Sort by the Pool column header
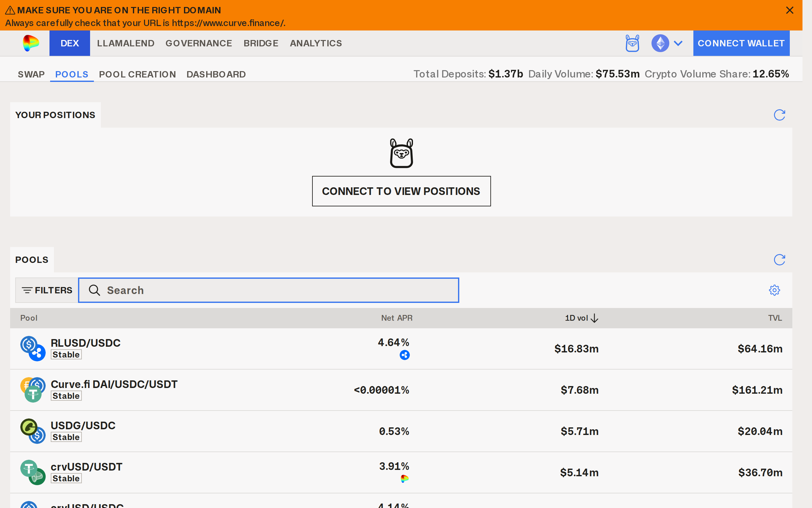 [x=29, y=318]
